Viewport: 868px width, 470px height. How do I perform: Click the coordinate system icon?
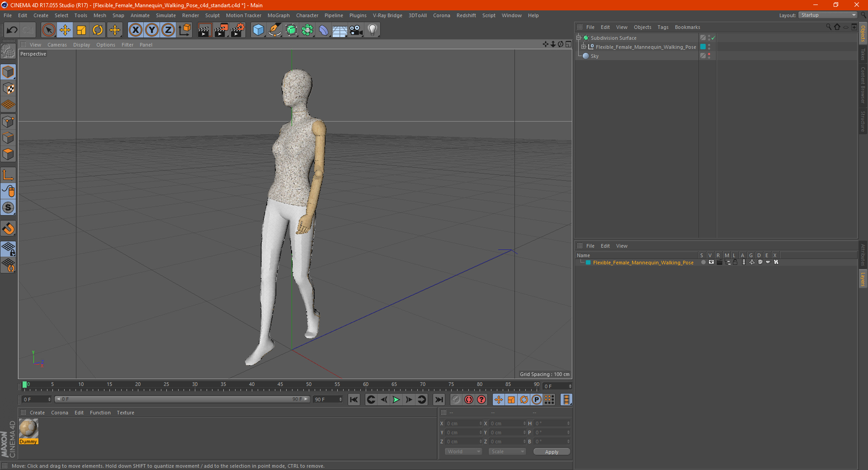[x=185, y=30]
